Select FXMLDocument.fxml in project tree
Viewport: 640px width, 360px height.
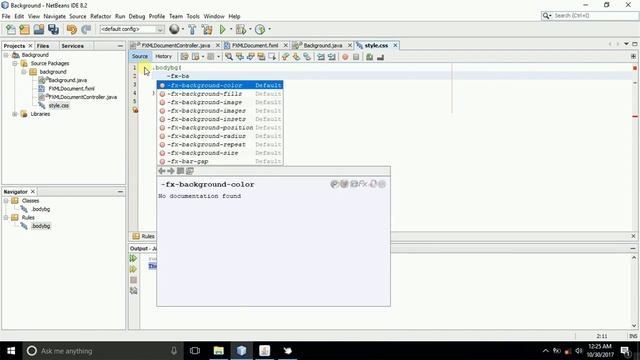point(71,89)
